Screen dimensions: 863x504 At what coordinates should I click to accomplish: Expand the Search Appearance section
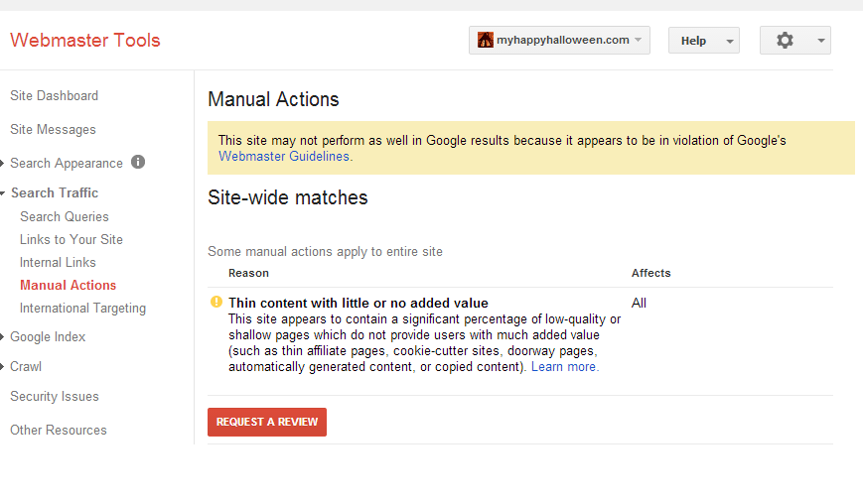pyautogui.click(x=2, y=164)
